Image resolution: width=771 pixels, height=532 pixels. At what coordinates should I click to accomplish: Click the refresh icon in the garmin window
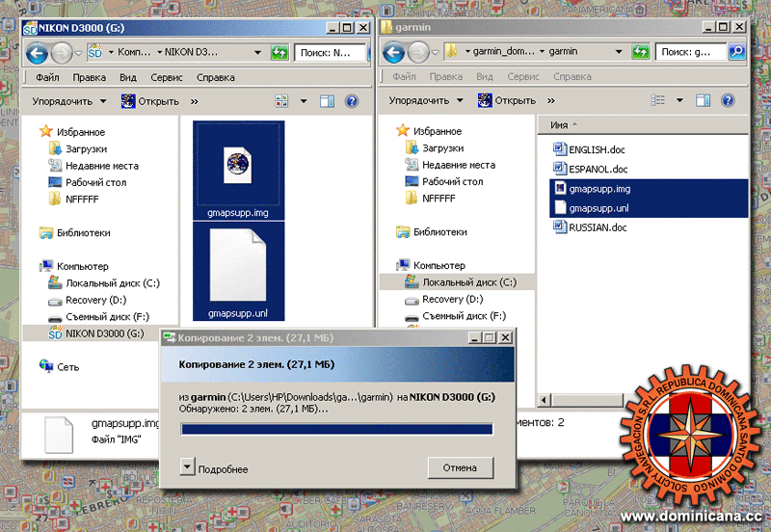click(x=636, y=52)
